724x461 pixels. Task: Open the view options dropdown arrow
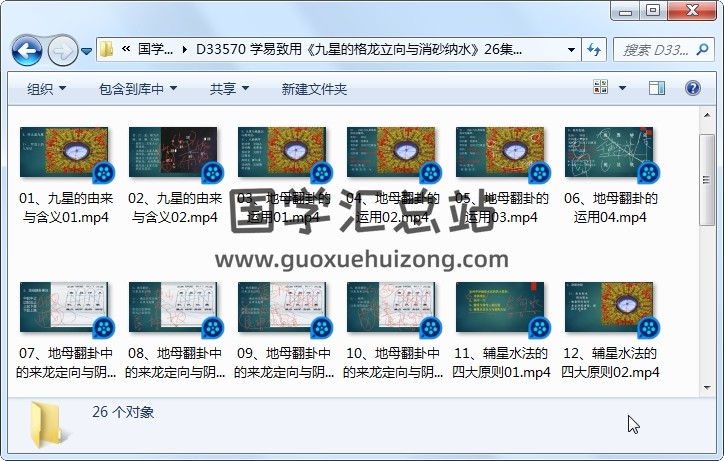point(622,88)
